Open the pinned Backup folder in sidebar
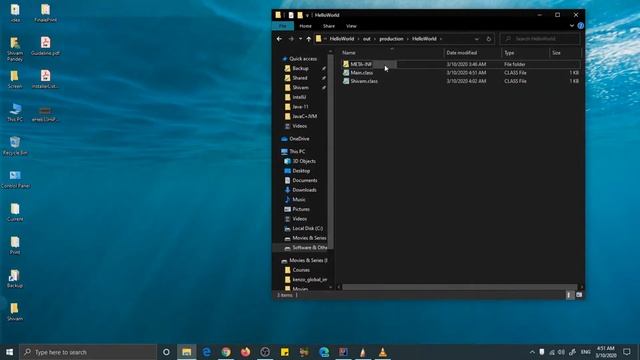Image resolution: width=640 pixels, height=360 pixels. [x=300, y=69]
